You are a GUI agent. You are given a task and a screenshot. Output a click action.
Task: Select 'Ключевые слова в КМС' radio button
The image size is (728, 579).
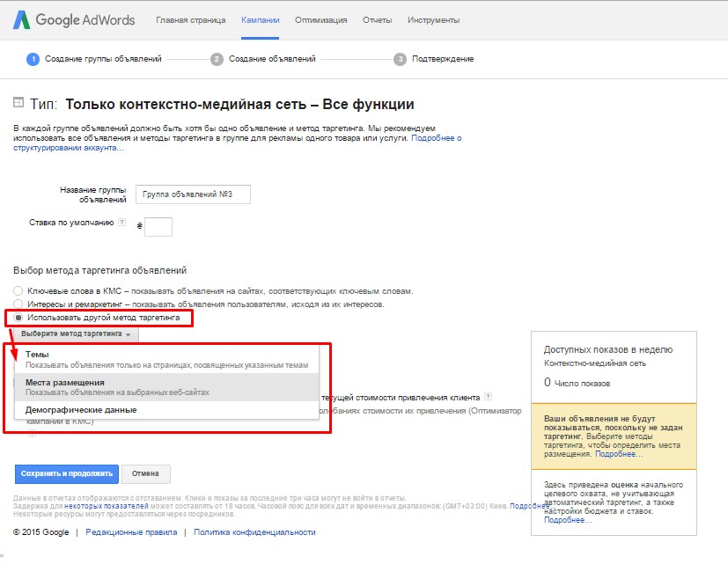[18, 291]
